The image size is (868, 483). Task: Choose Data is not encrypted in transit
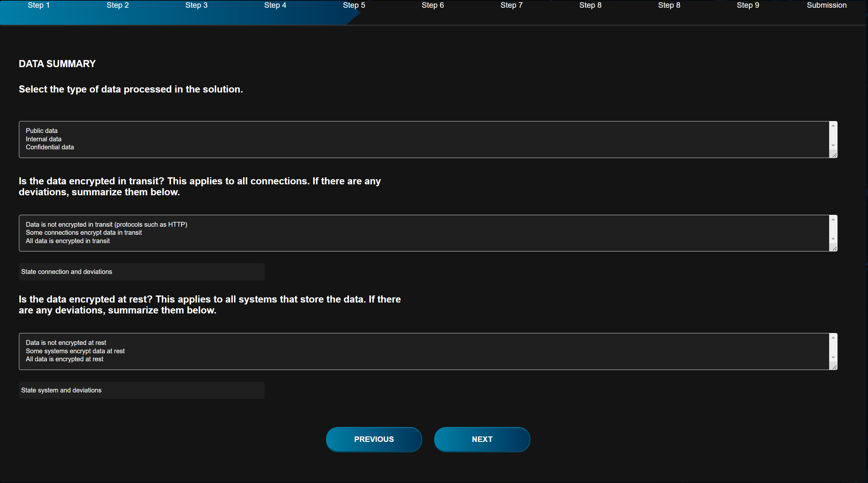click(x=424, y=224)
